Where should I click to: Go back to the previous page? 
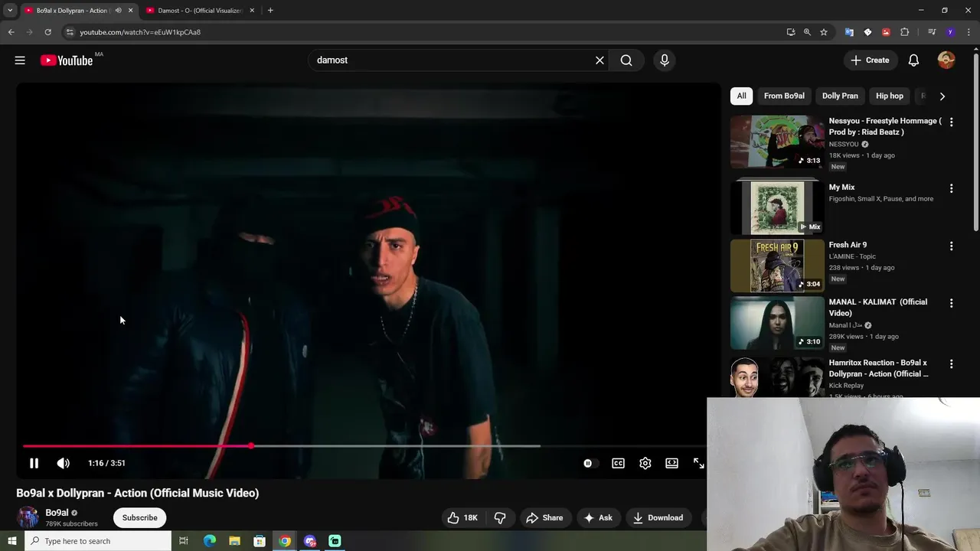pyautogui.click(x=11, y=32)
